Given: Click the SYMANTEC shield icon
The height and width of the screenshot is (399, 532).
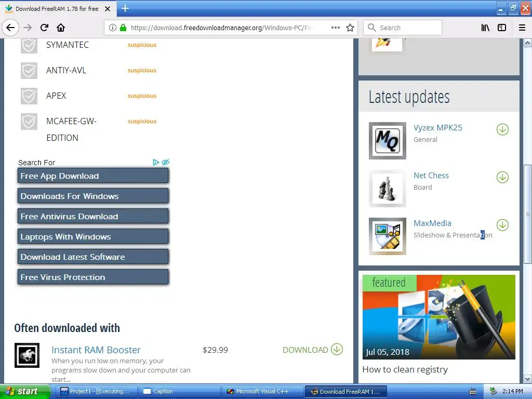Looking at the screenshot, I should click(x=29, y=46).
